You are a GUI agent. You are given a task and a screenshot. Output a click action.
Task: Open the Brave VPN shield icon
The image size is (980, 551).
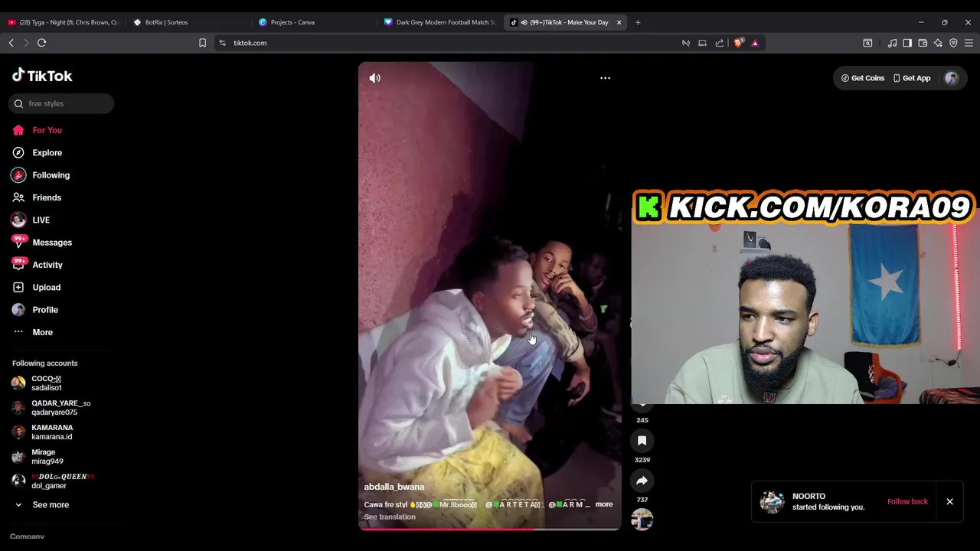[953, 43]
